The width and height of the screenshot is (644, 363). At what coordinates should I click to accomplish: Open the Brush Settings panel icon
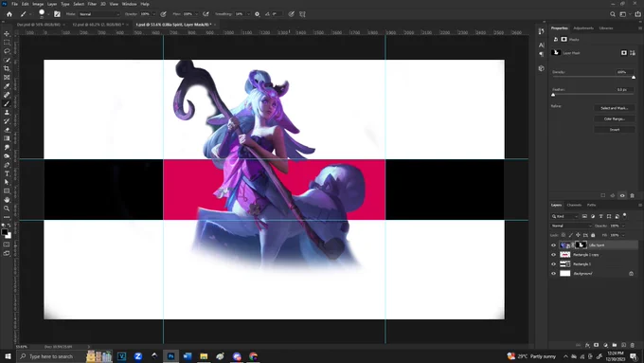click(57, 14)
